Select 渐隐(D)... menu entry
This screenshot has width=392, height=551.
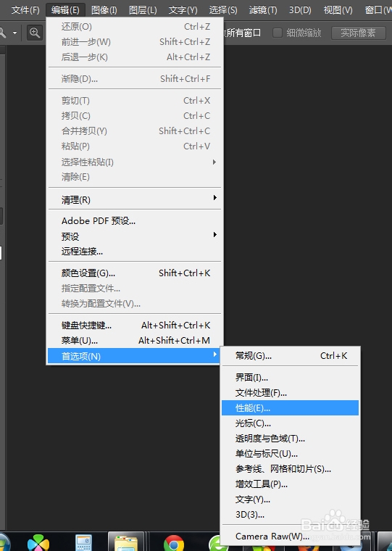pyautogui.click(x=135, y=79)
